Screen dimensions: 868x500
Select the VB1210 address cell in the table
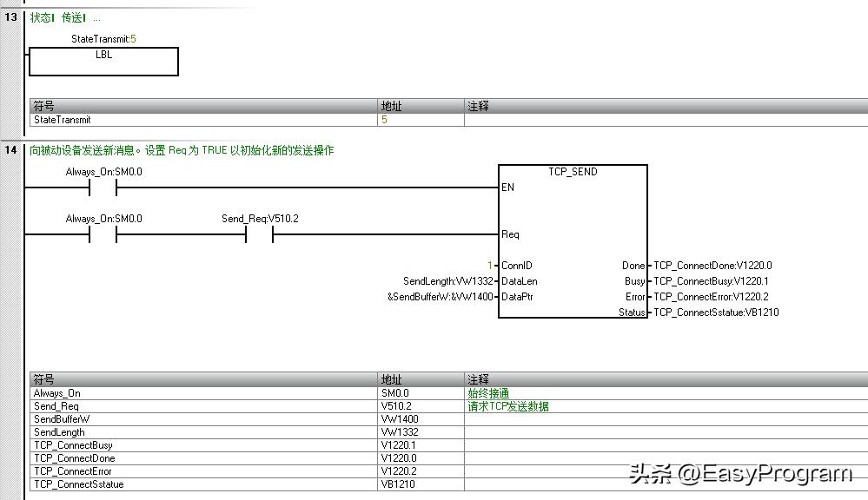421,484
